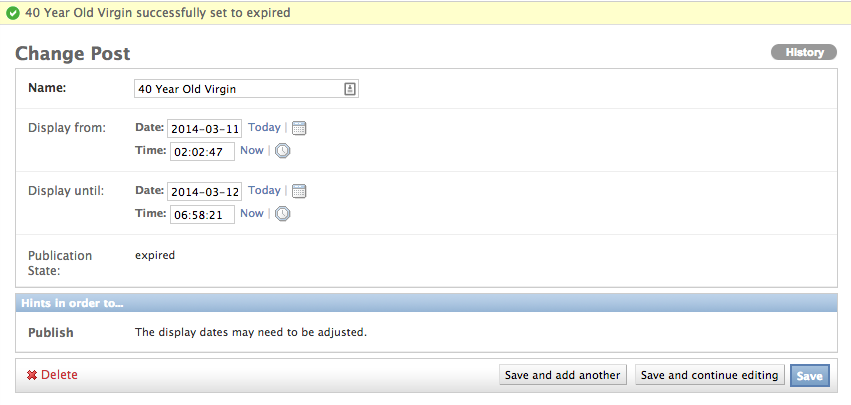The height and width of the screenshot is (405, 851).
Task: Click the green success checkmark icon
Action: click(x=13, y=13)
